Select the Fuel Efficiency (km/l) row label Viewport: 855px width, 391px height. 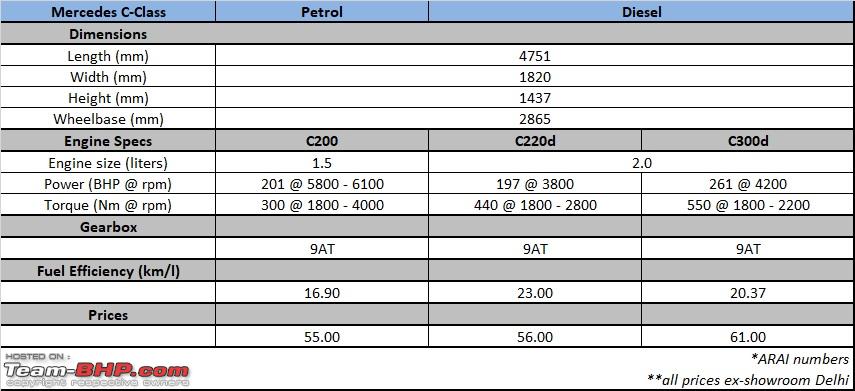(108, 271)
